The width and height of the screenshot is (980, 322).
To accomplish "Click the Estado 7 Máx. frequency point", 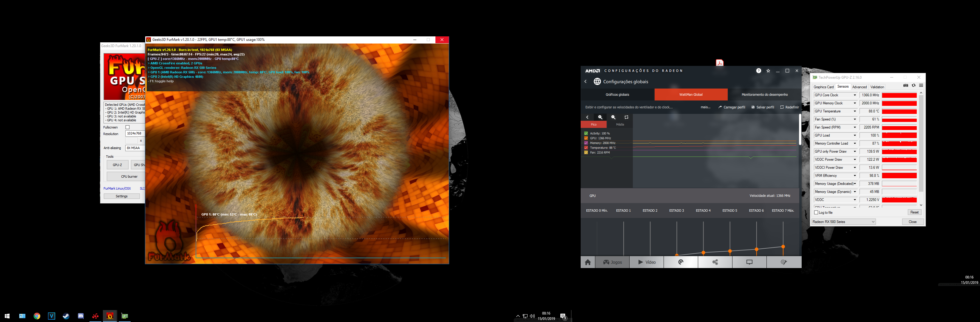I will [x=783, y=247].
